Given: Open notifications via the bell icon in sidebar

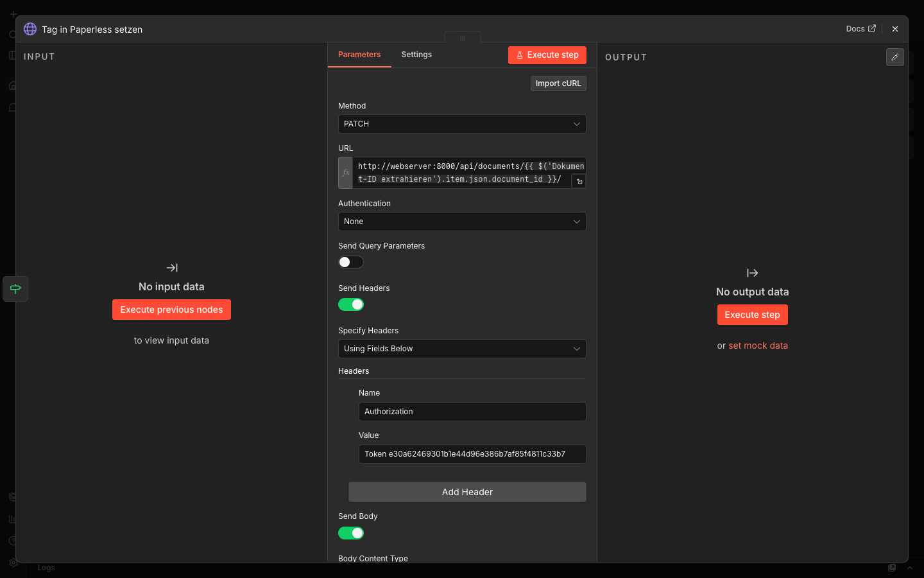Looking at the screenshot, I should (12, 108).
